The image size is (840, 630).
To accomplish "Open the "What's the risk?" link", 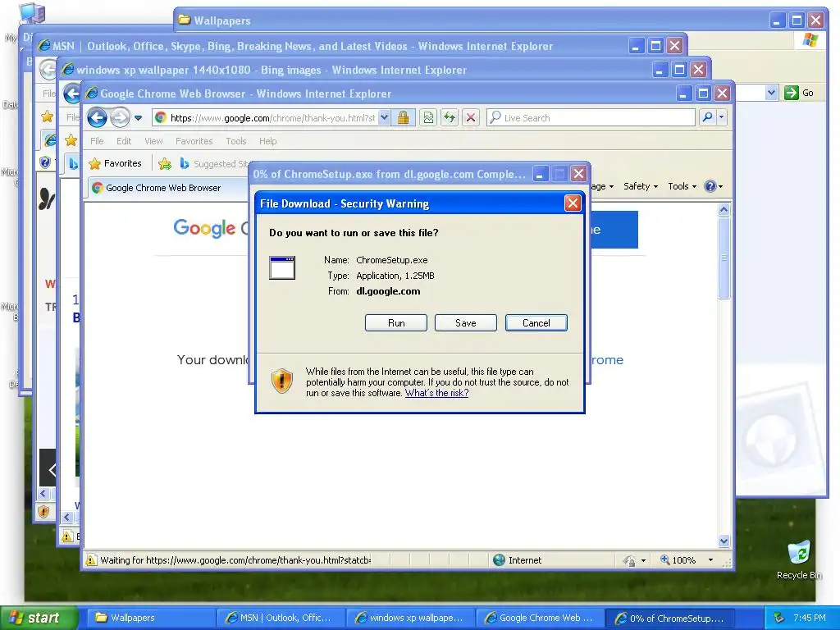I will point(436,393).
